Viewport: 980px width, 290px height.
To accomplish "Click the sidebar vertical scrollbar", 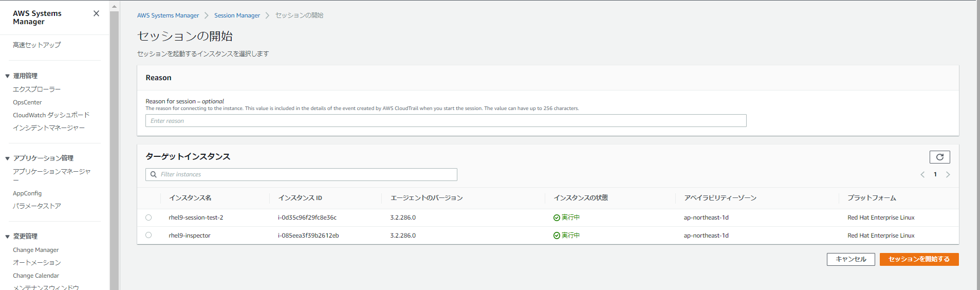I will point(114,149).
